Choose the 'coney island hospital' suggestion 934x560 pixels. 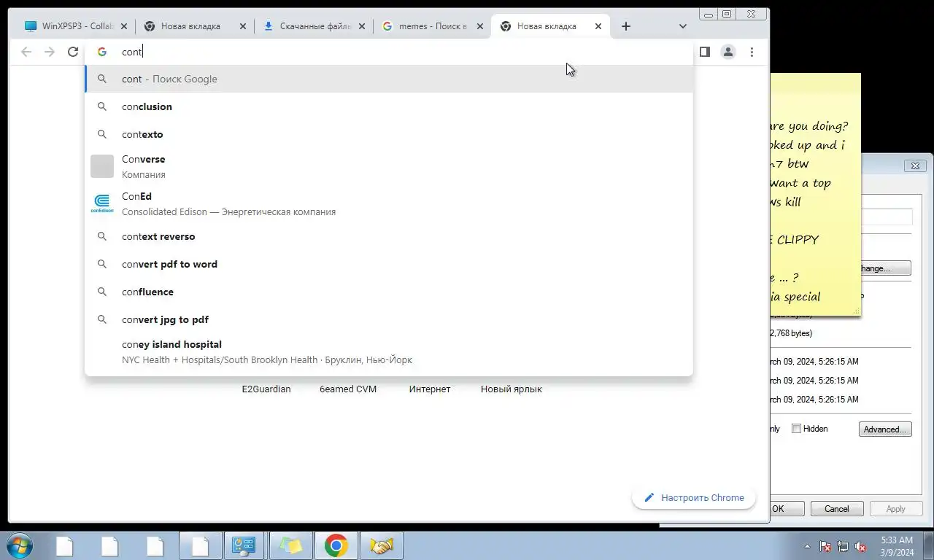point(389,351)
